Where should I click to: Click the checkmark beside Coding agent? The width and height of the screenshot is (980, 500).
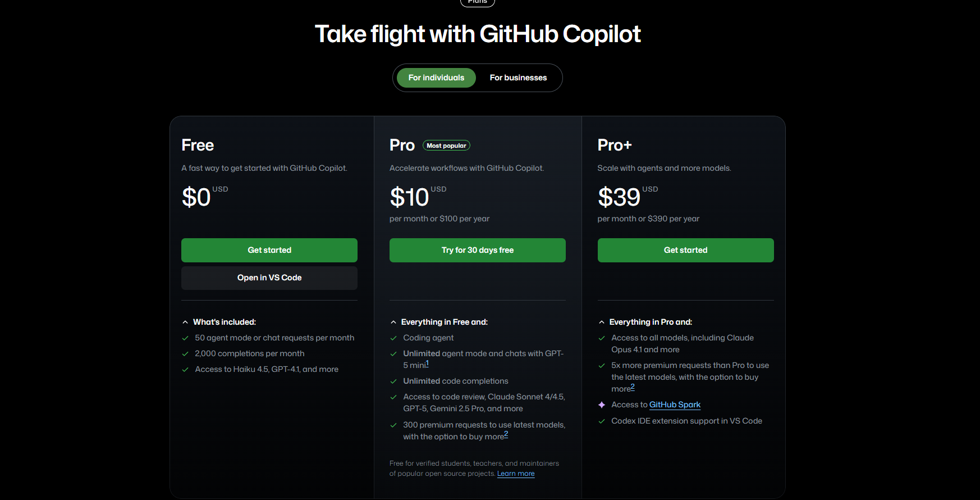pos(393,338)
